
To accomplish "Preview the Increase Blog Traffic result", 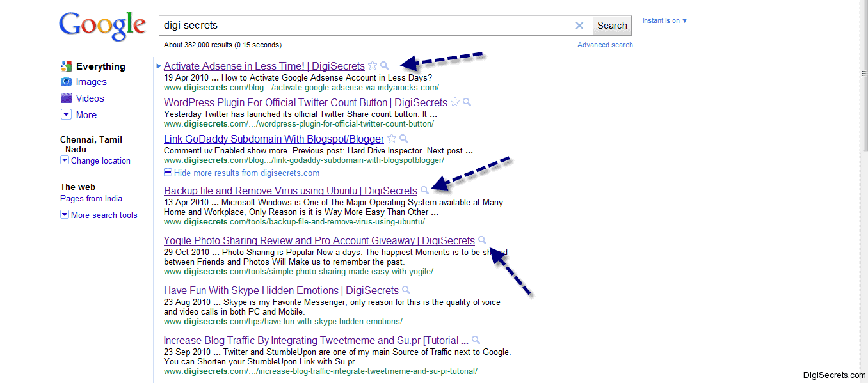I will click(x=476, y=340).
